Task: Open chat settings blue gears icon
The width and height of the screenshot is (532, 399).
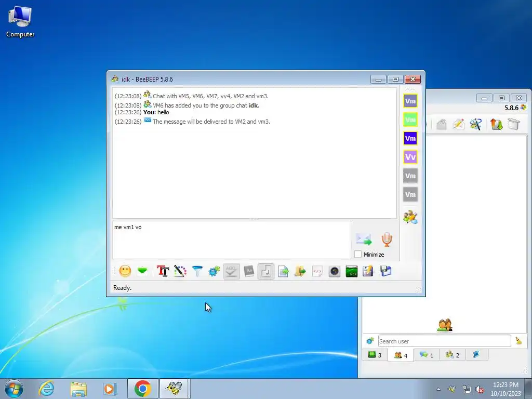Action: pos(215,271)
